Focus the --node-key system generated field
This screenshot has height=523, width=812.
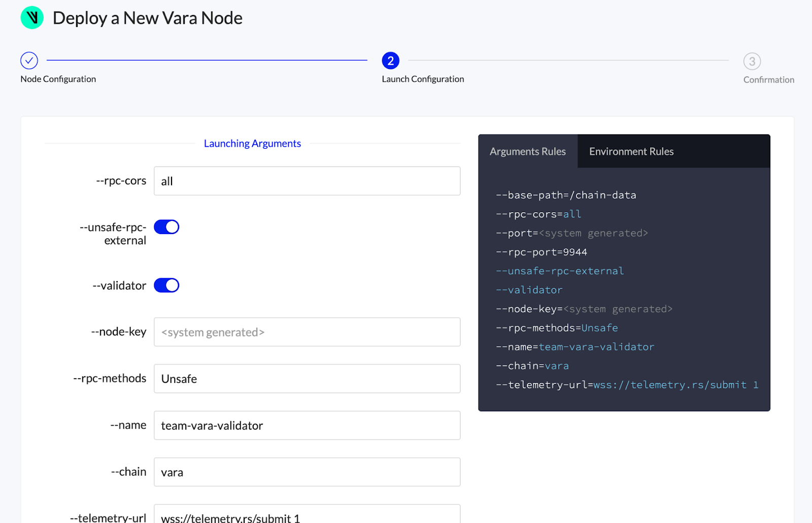307,332
